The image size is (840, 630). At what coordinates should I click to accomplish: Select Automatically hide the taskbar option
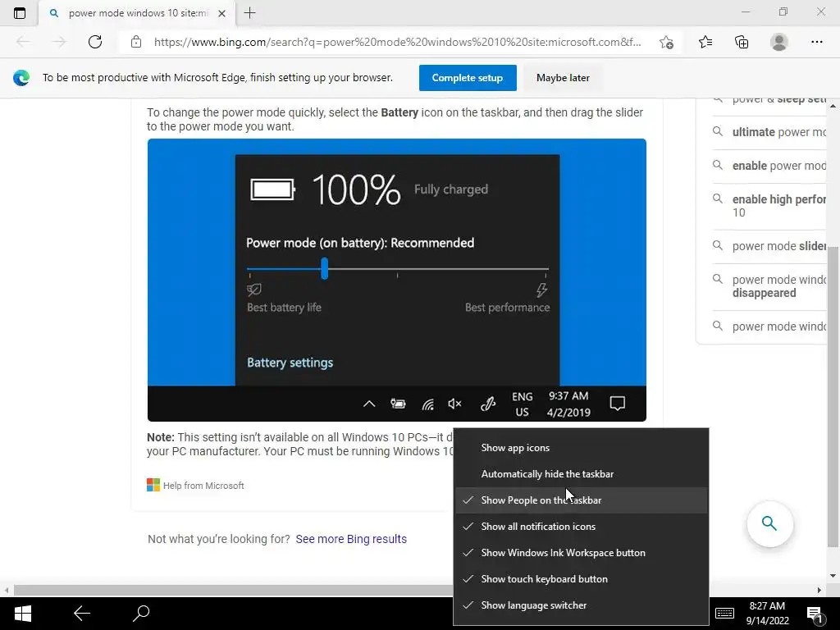click(x=582, y=474)
